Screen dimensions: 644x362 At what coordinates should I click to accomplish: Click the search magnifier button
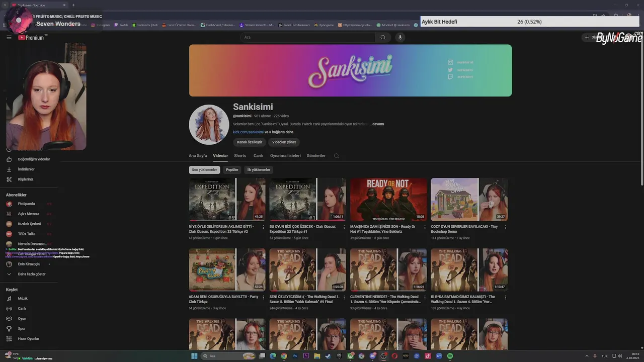point(383,37)
